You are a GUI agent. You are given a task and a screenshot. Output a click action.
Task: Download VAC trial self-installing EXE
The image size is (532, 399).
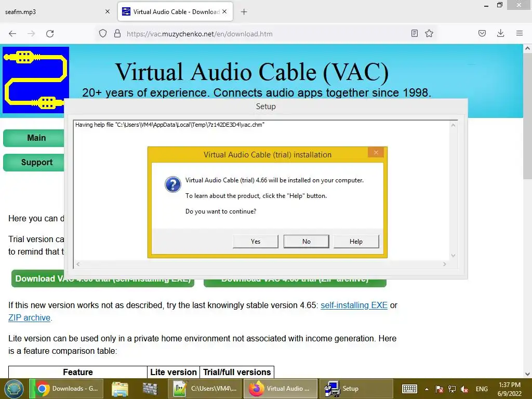[102, 283]
